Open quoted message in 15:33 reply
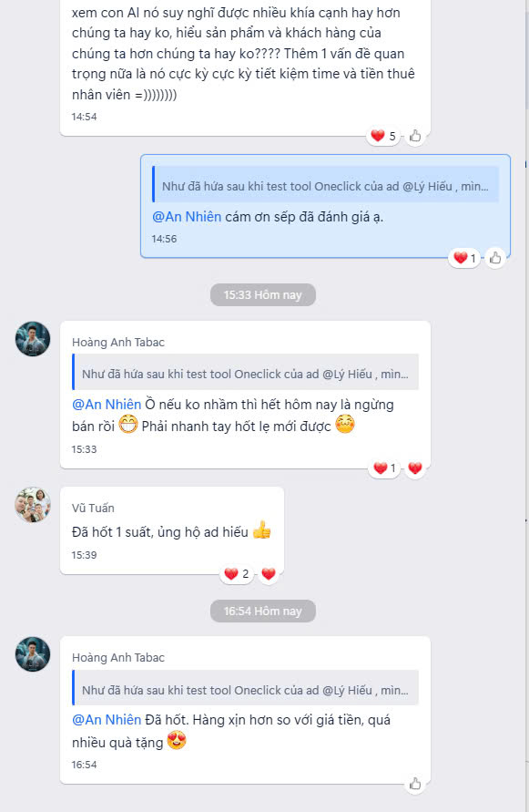529x812 pixels. pos(245,374)
